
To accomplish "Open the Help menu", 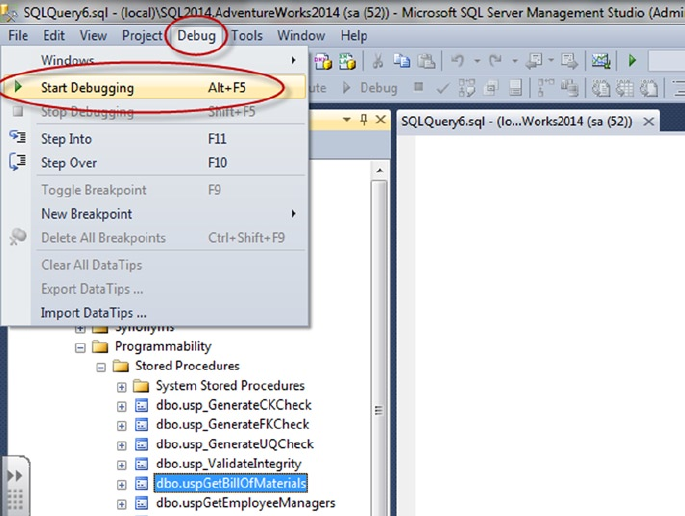I will pos(354,35).
